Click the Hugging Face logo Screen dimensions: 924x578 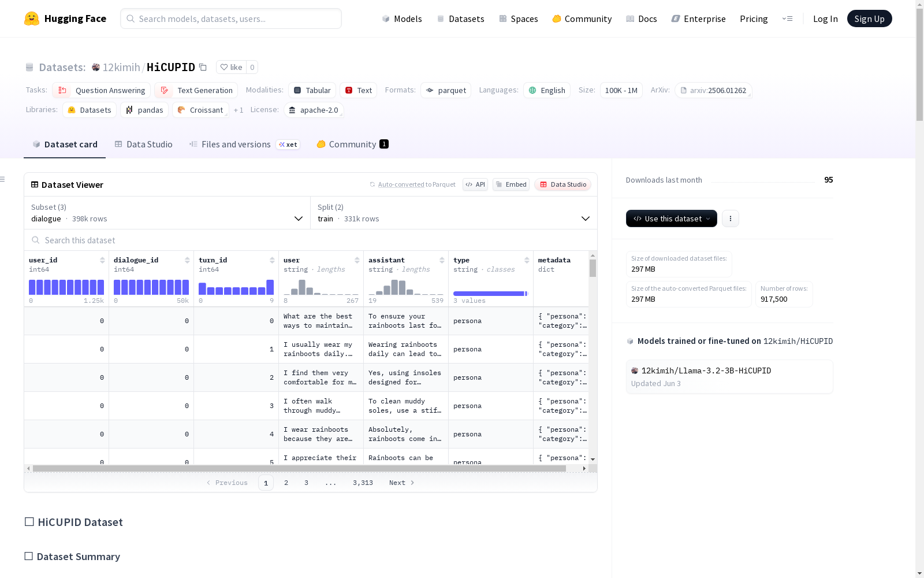click(65, 18)
